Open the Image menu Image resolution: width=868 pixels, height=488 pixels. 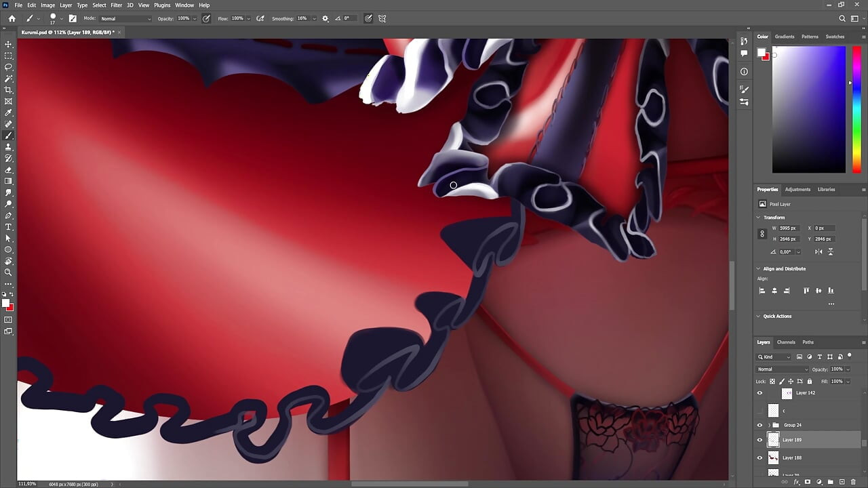pyautogui.click(x=47, y=5)
